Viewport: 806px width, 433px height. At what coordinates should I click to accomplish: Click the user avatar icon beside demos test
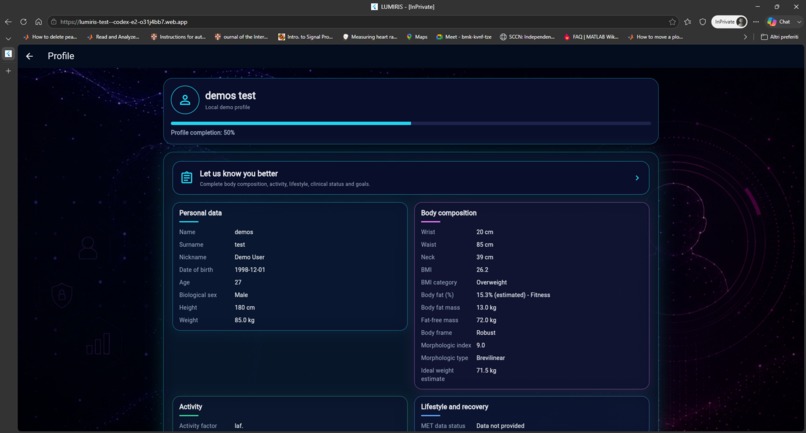point(185,100)
